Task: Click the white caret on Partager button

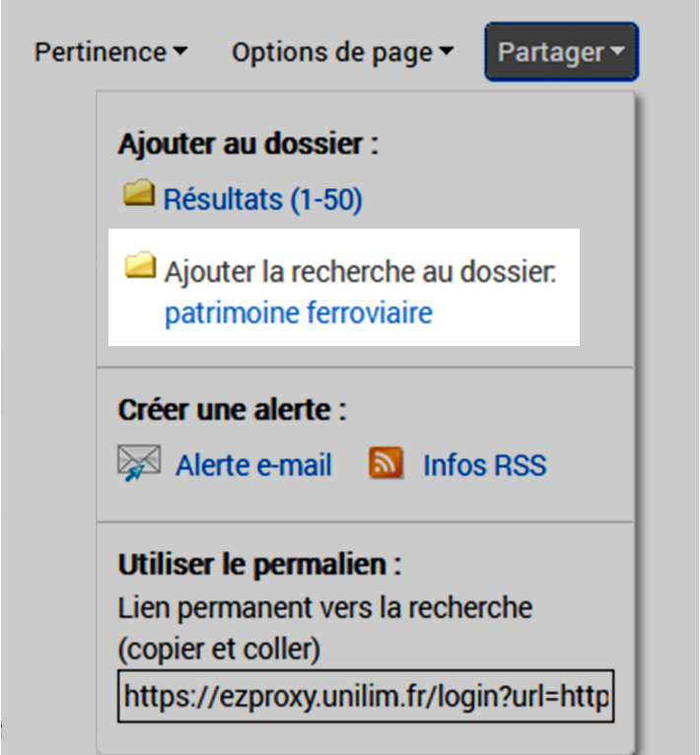Action: click(617, 52)
